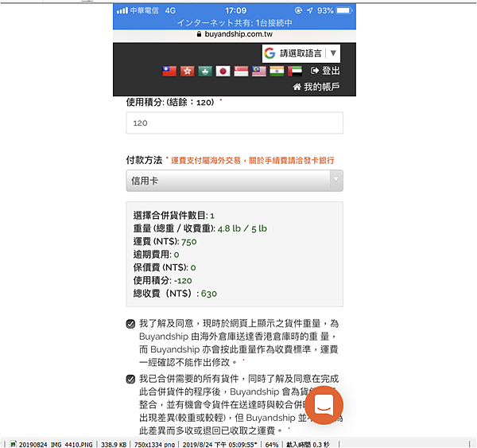Click the 逾期費用: 0 line
The height and width of the screenshot is (448, 477).
point(156,255)
